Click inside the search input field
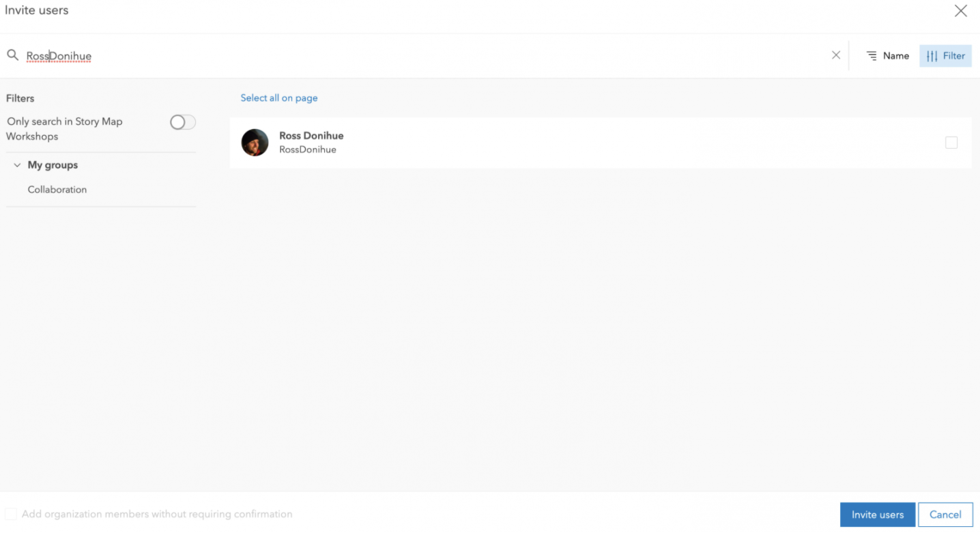Viewport: 980px width, 546px height. [205, 55]
